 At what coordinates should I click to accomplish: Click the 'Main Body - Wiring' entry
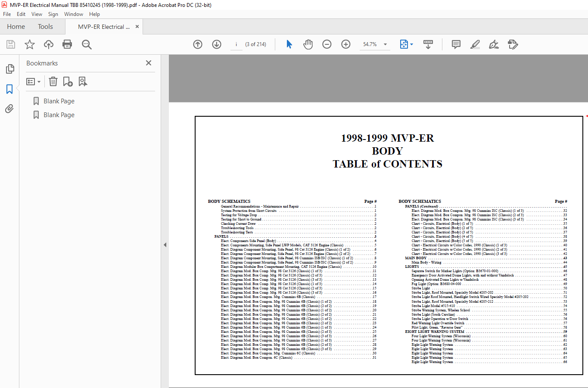point(426,262)
